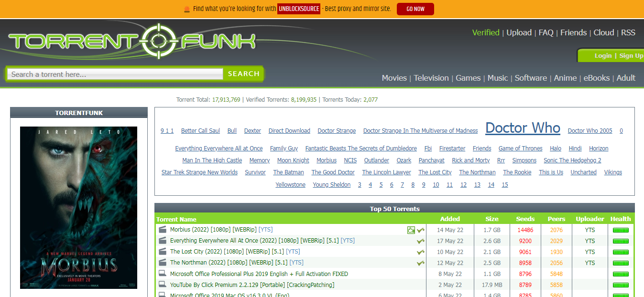Open the Software category
The height and width of the screenshot is (297, 644).
(531, 78)
